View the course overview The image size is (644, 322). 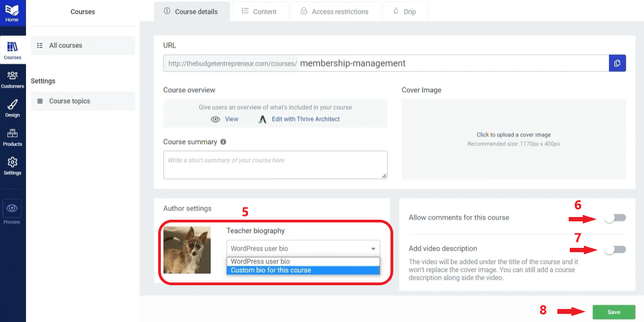coord(225,119)
